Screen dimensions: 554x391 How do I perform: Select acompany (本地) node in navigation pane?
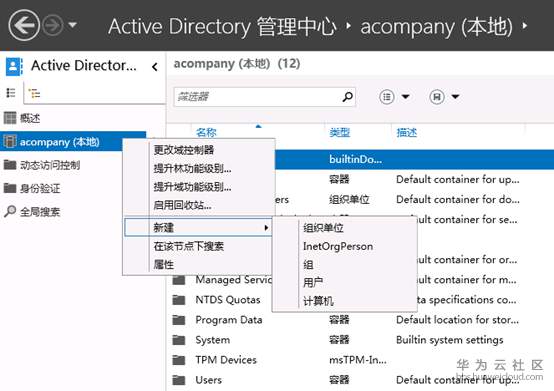73,142
